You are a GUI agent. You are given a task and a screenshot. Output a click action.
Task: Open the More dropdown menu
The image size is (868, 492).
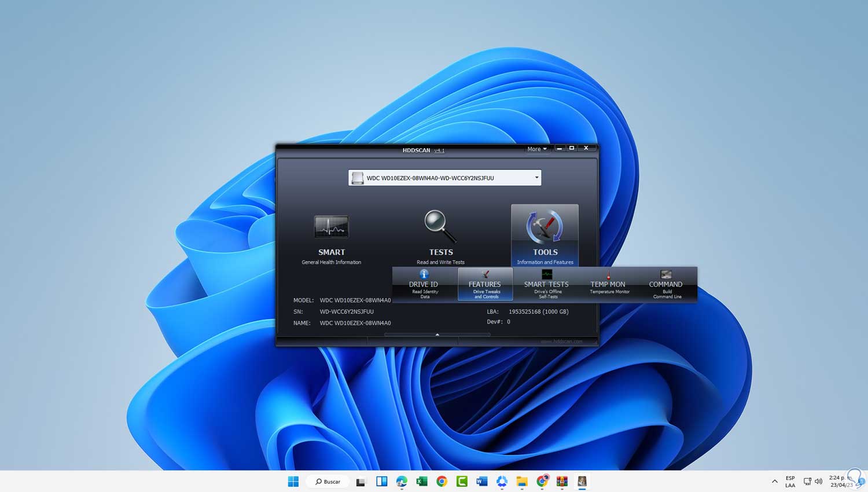tap(536, 149)
